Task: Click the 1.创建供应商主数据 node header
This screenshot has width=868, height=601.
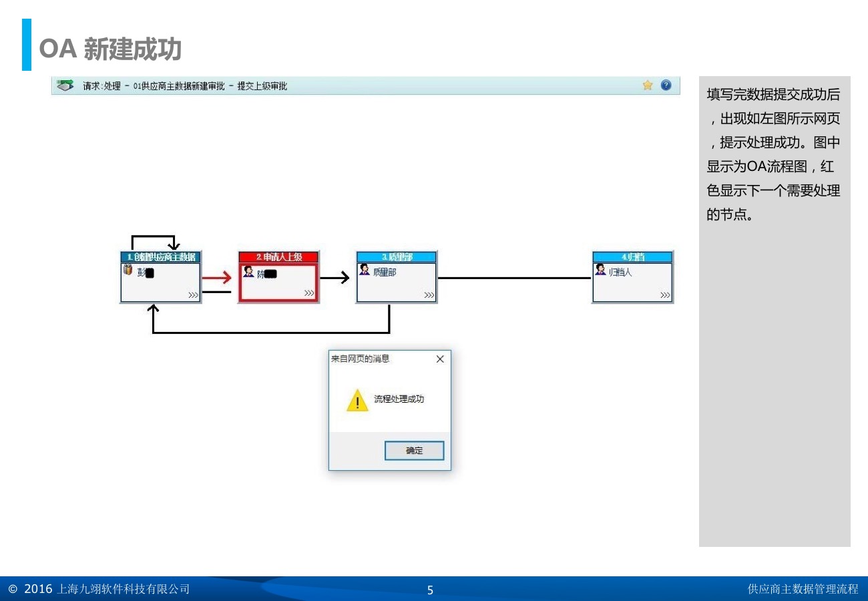Action: pos(161,257)
